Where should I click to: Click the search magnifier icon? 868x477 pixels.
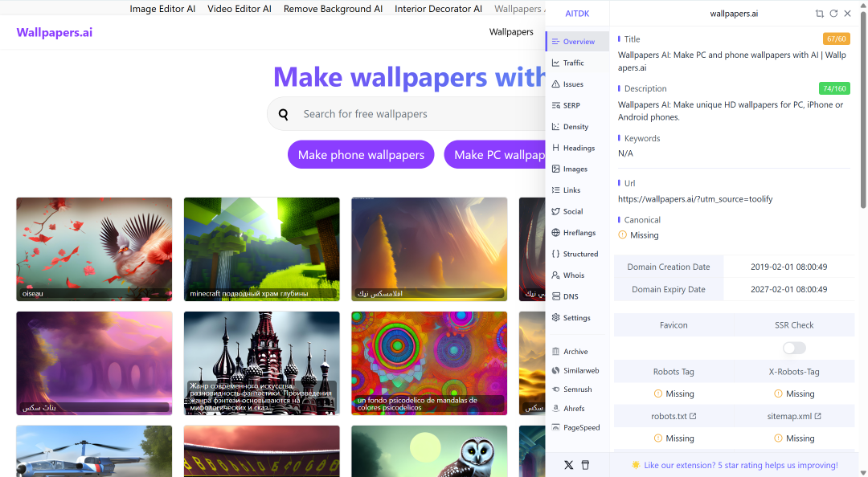click(284, 115)
